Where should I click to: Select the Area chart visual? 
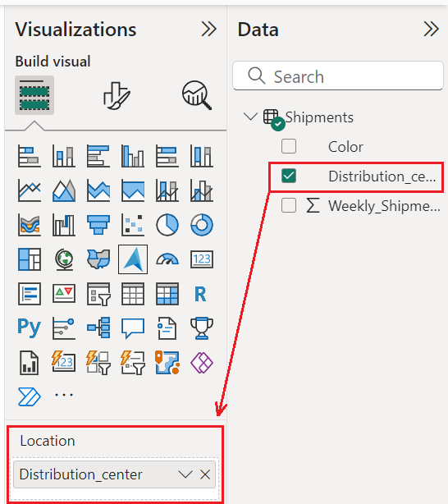64,190
